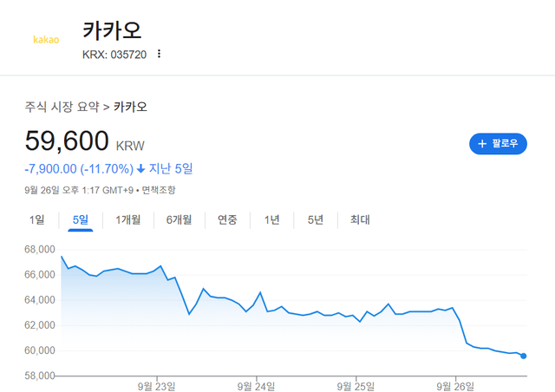Switch chart to the 1개월 tab
The image size is (555, 392).
(129, 219)
